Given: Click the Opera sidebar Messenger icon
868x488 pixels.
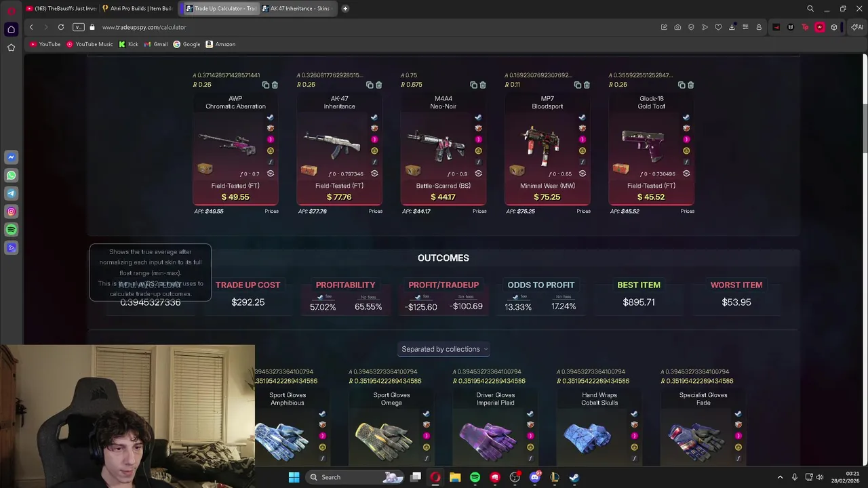Looking at the screenshot, I should tap(11, 157).
